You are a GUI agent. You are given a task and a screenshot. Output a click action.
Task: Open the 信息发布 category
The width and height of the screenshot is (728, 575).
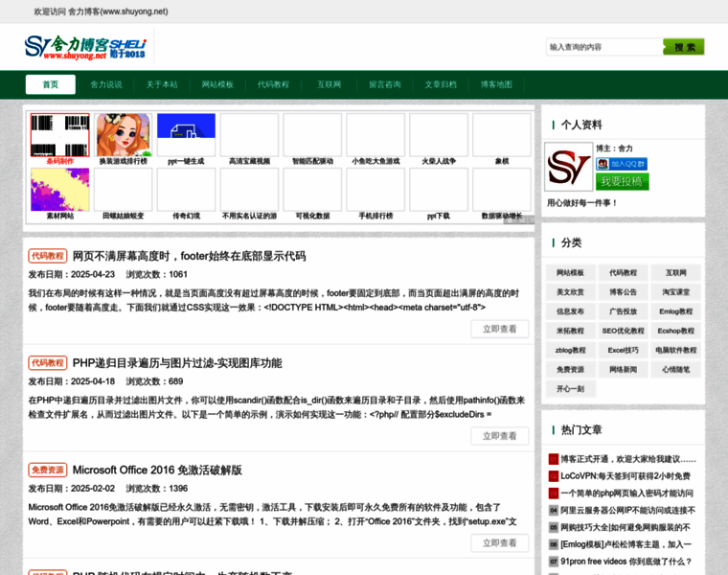pos(570,311)
